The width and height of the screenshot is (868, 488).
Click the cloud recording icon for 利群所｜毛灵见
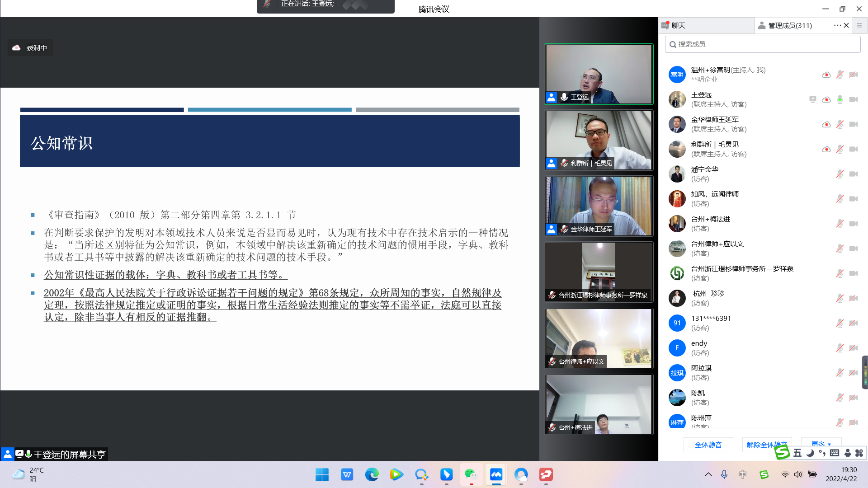(x=826, y=149)
